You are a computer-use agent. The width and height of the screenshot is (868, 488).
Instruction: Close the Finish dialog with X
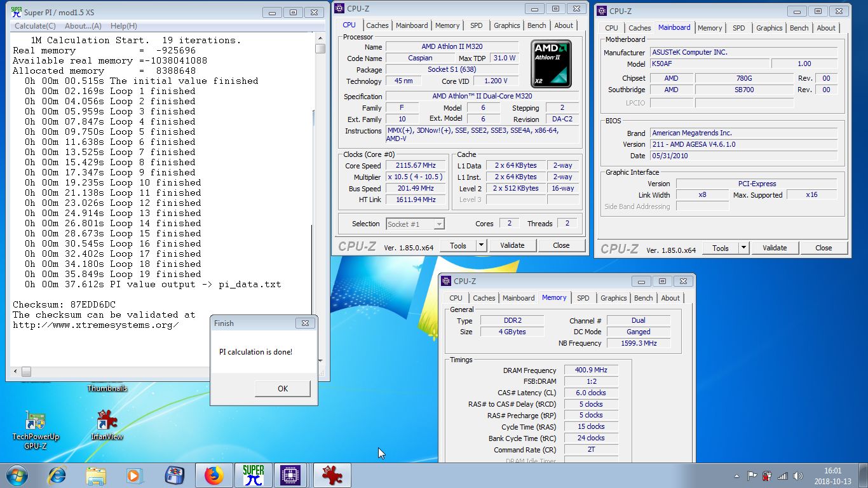coord(304,323)
